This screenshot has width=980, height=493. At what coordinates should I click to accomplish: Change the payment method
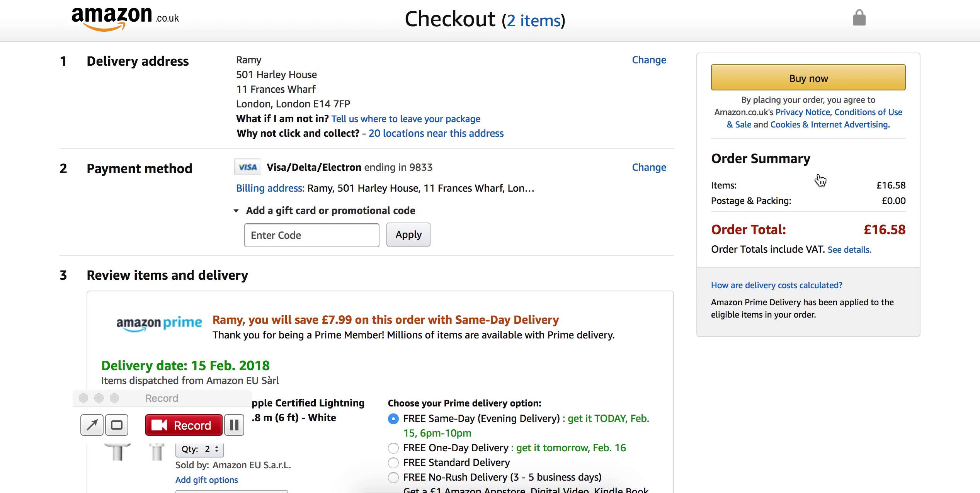pos(649,168)
